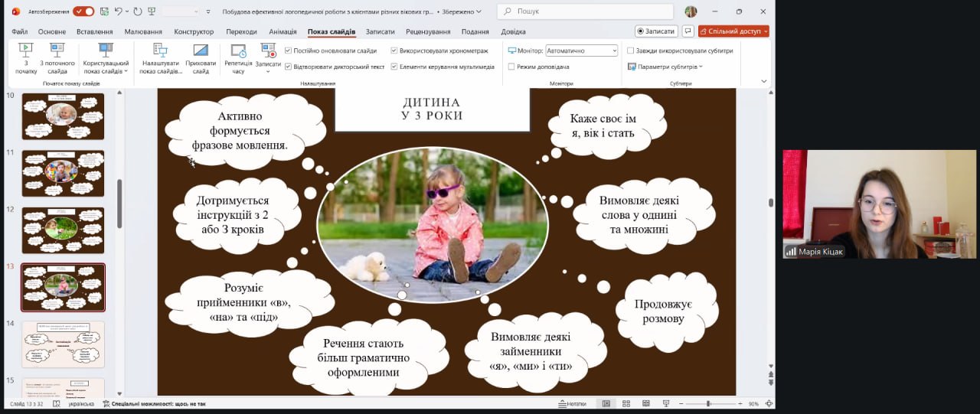Open the Monitor 'Автоматично' dropdown
Image resolution: width=980 pixels, height=414 pixels.
581,51
